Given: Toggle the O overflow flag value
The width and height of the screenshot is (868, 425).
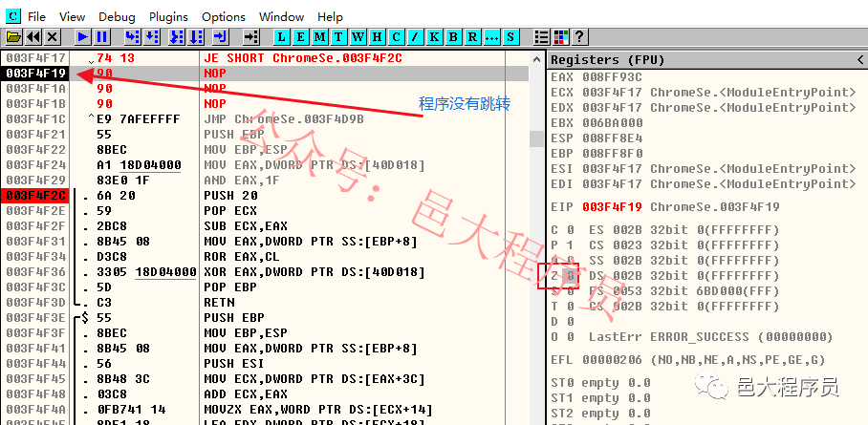Looking at the screenshot, I should 570,337.
